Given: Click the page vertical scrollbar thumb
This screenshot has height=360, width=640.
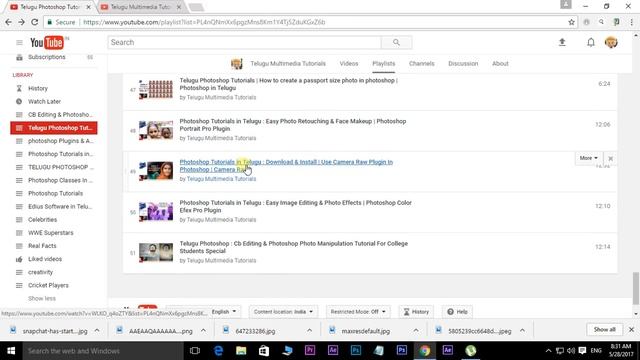Looking at the screenshot, I should click(636, 289).
